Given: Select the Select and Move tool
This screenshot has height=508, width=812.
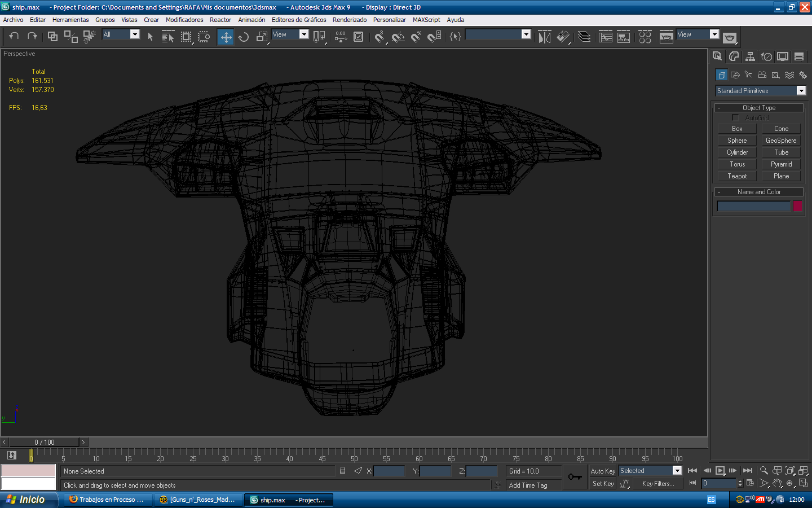Looking at the screenshot, I should pyautogui.click(x=226, y=37).
